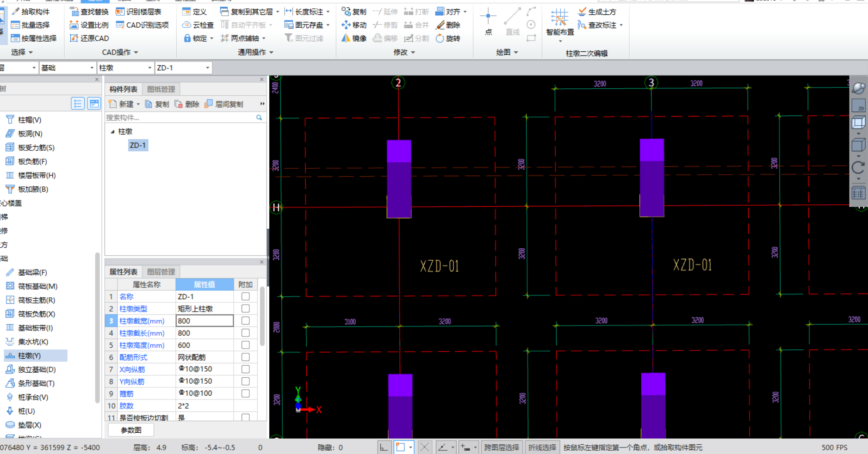This screenshot has height=454, width=868.
Task: Click the 跨图层选择 status bar button
Action: pyautogui.click(x=502, y=448)
